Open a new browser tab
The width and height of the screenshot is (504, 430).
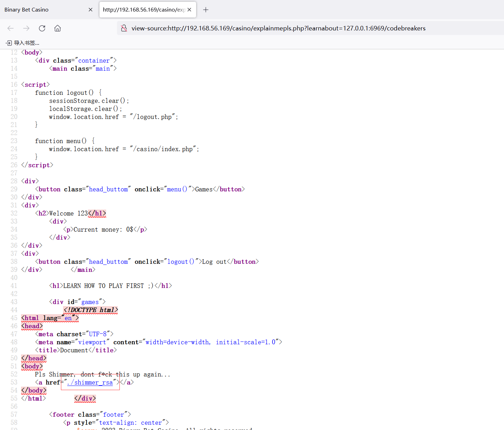coord(206,10)
